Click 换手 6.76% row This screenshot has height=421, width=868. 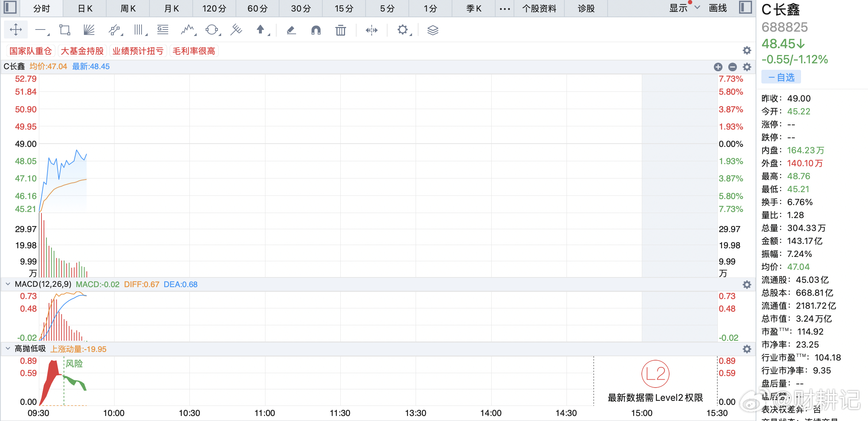(787, 202)
